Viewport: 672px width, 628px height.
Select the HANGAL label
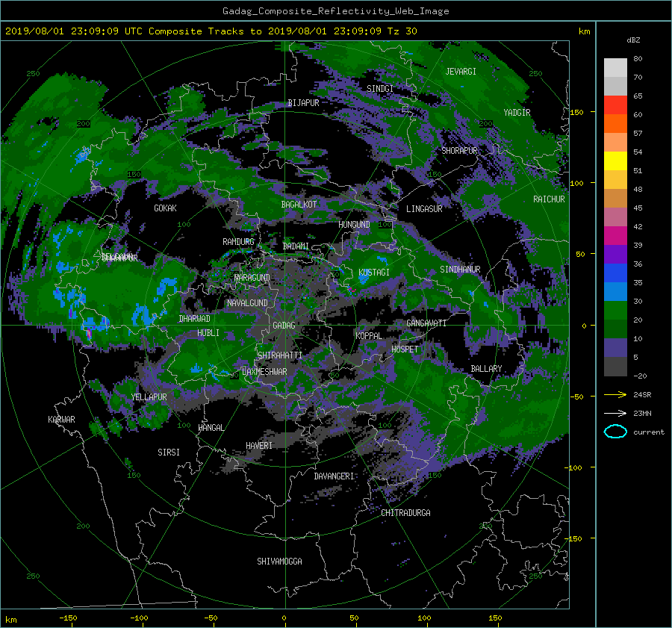pos(211,428)
